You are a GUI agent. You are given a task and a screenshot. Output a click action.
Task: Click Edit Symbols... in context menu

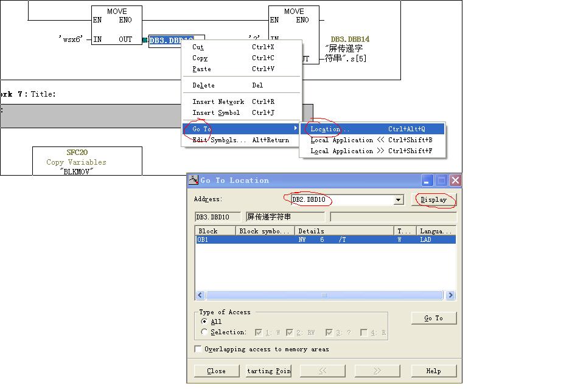pyautogui.click(x=219, y=140)
